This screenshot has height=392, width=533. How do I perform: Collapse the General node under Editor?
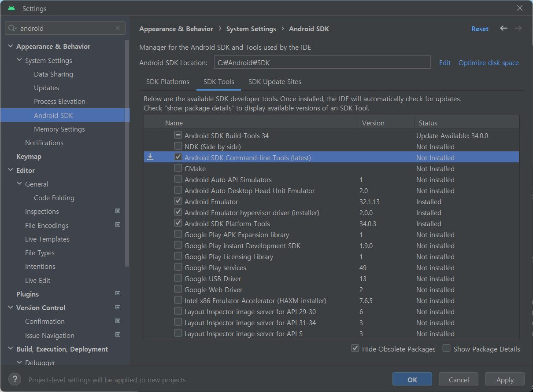click(x=19, y=184)
